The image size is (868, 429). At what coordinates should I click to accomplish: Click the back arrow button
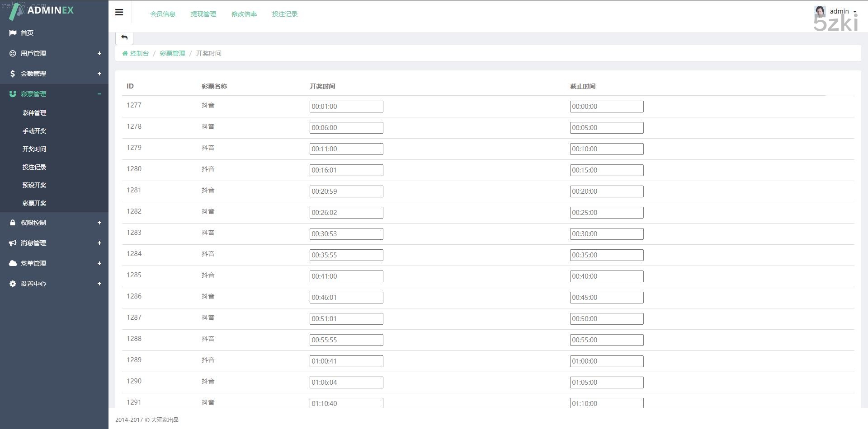pos(124,37)
